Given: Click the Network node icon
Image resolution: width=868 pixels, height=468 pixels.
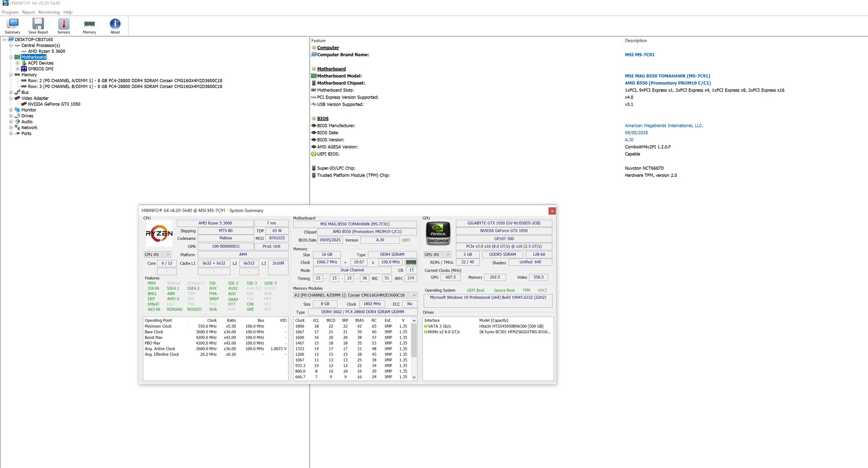Looking at the screenshot, I should (x=18, y=128).
